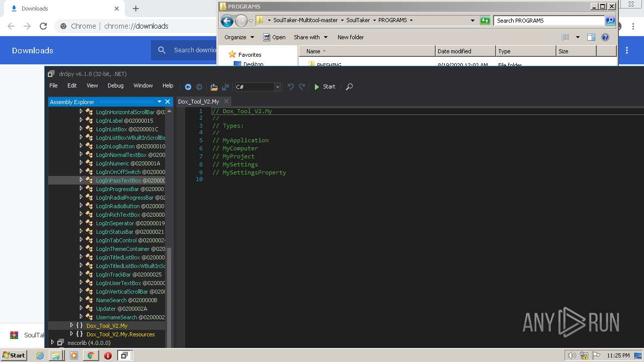This screenshot has height=362, width=644.
Task: Click the Open file icon in dnSpy
Action: click(214, 86)
